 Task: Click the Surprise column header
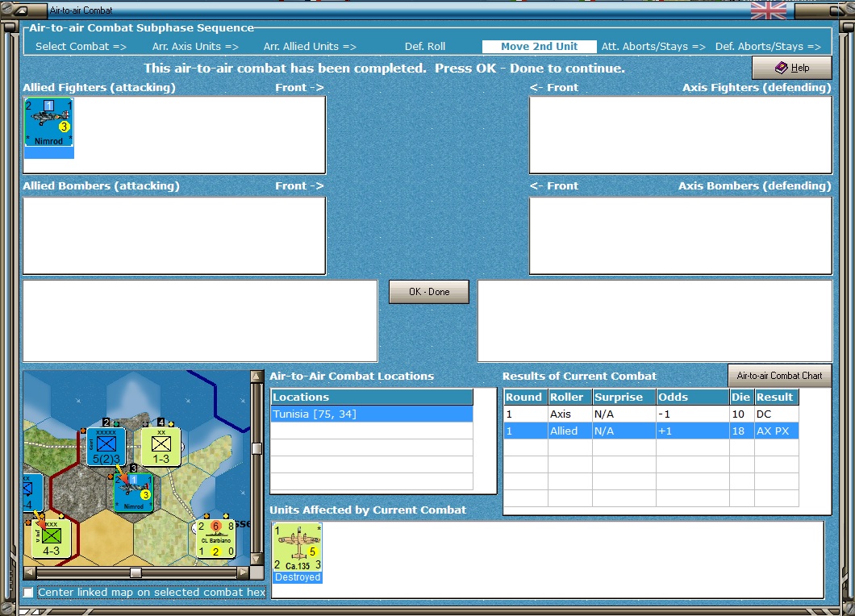coord(624,397)
